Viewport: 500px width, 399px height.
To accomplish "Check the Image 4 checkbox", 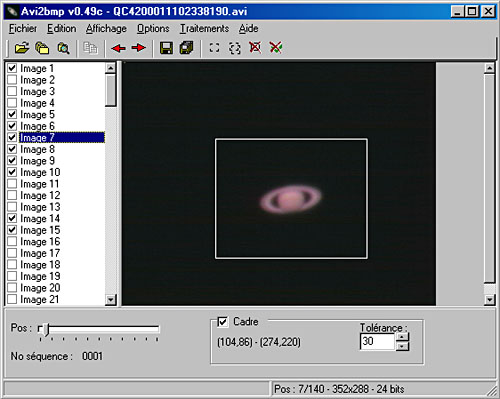I will tap(12, 103).
